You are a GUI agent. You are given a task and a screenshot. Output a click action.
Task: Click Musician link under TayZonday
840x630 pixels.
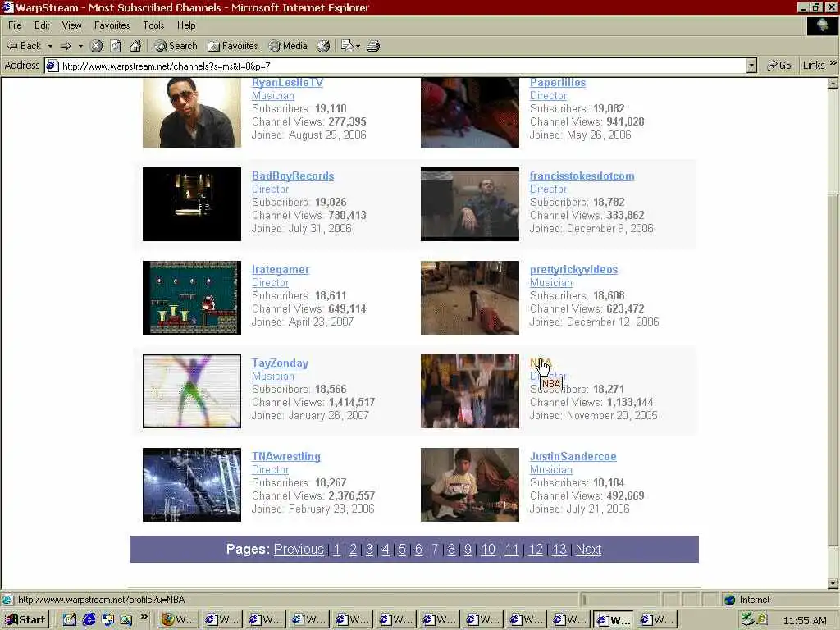[x=272, y=376]
